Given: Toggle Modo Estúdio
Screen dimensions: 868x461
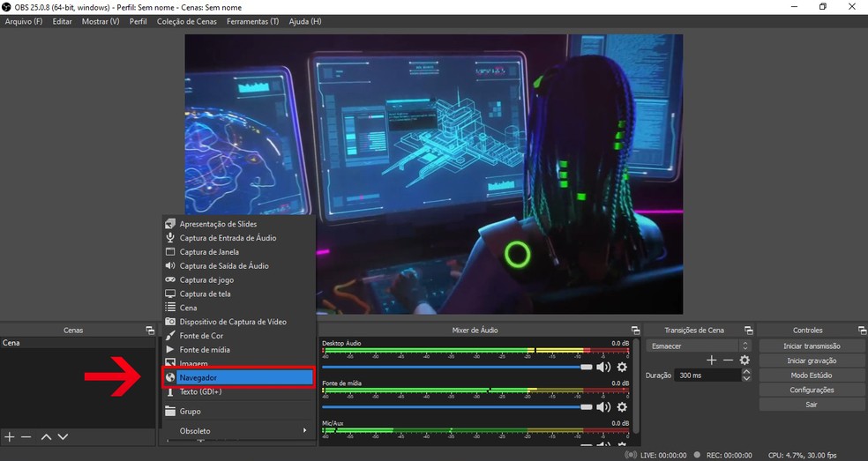Looking at the screenshot, I should pos(812,375).
